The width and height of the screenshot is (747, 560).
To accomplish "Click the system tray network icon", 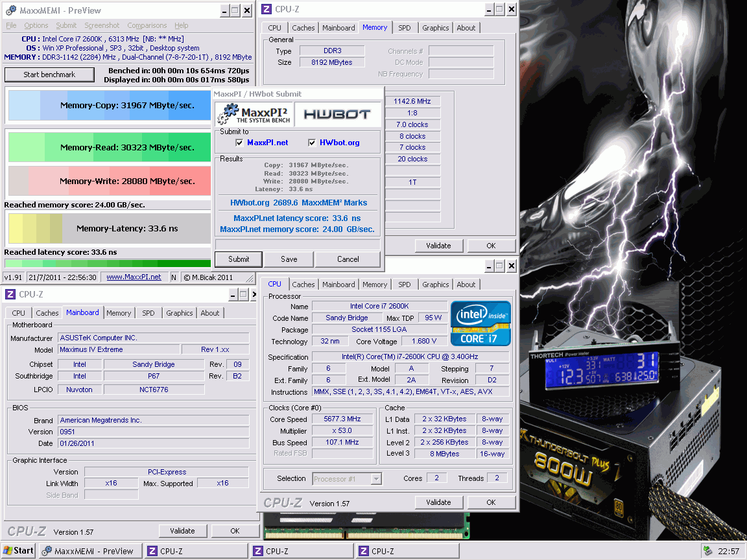I will [x=708, y=551].
